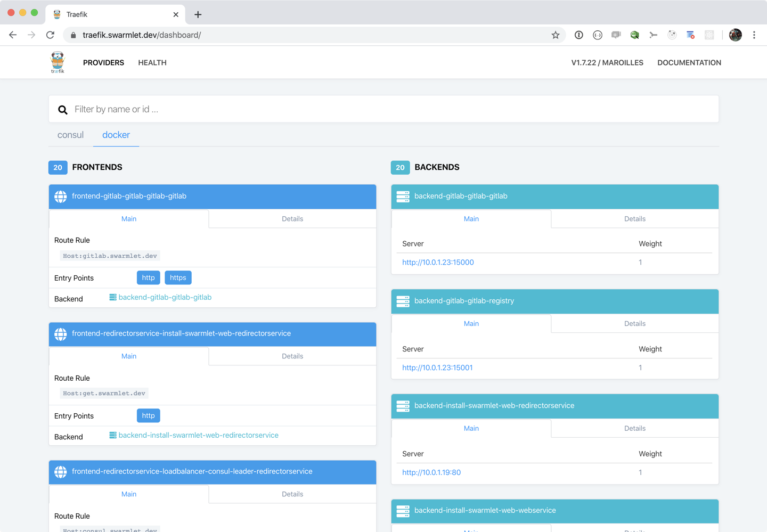Click the Traefik gopher logo
Screen dimensions: 767x532
click(x=58, y=62)
